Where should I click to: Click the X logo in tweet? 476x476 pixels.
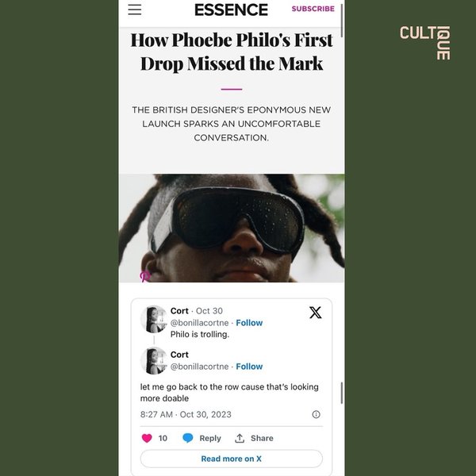pos(315,313)
